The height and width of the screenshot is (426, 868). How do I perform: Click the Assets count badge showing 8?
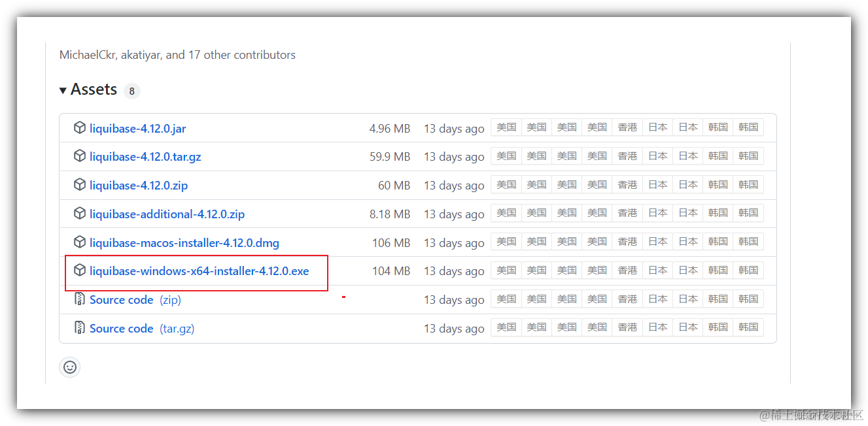pos(131,91)
